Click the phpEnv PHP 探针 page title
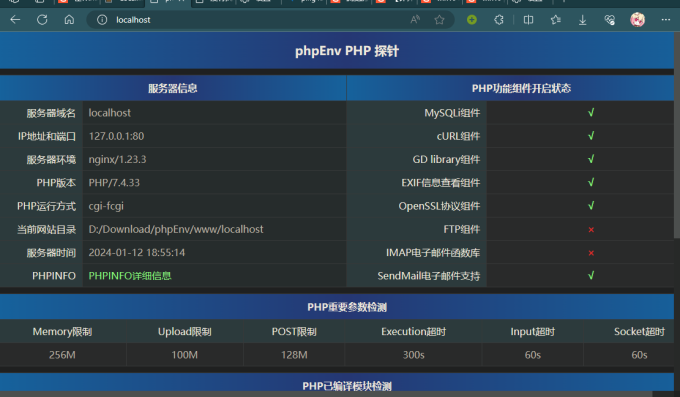Image resolution: width=680 pixels, height=397 pixels. (x=347, y=51)
